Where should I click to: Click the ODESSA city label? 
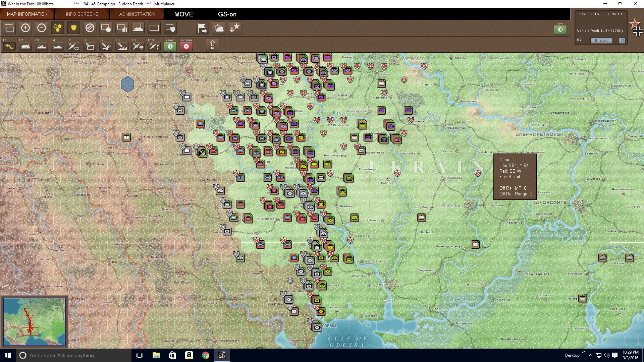(x=329, y=326)
